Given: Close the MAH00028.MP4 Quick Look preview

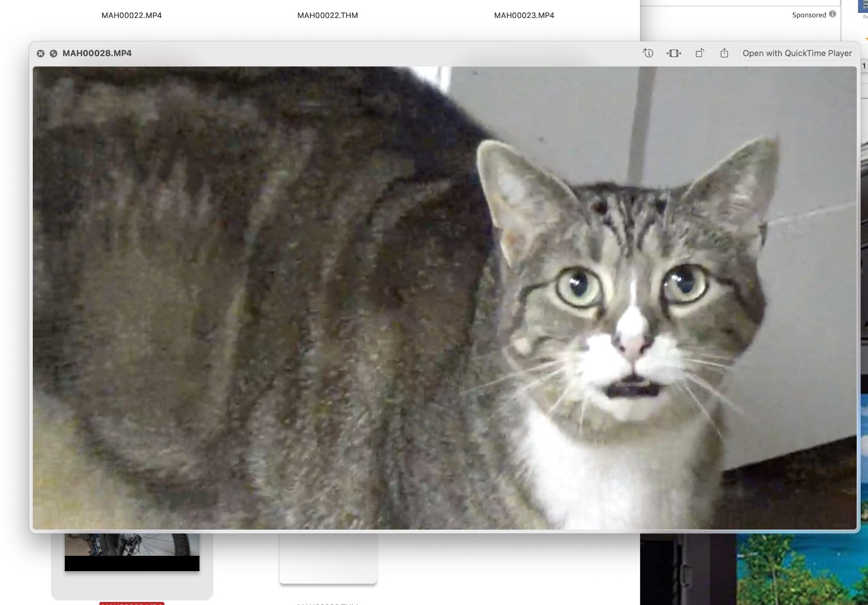Looking at the screenshot, I should [40, 53].
